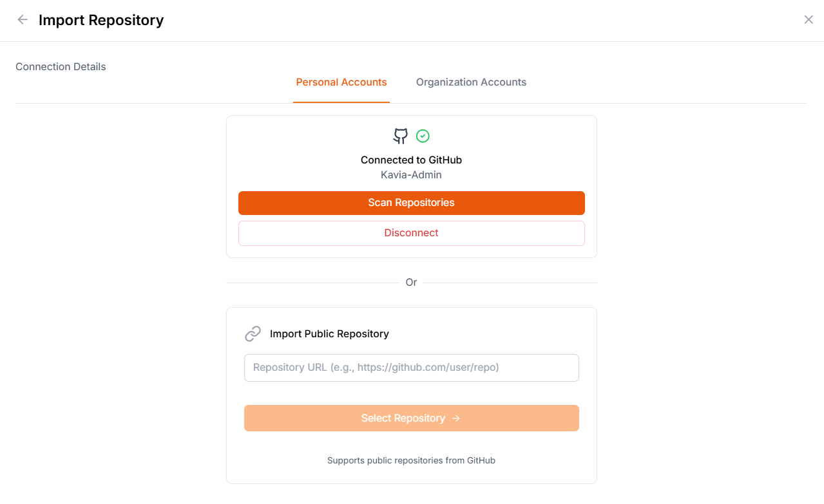Click the arrow inside Select Repository button
Screen dimensions: 824x504
[x=456, y=418]
